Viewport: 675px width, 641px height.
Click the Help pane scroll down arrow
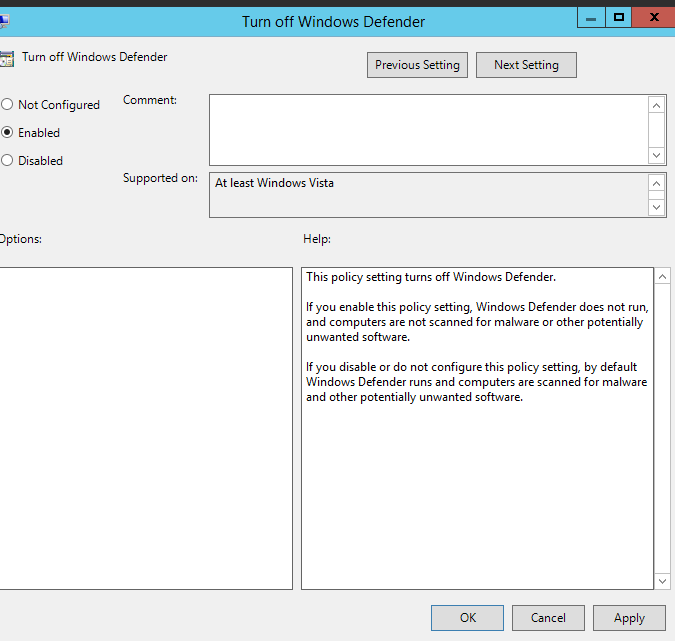(663, 581)
